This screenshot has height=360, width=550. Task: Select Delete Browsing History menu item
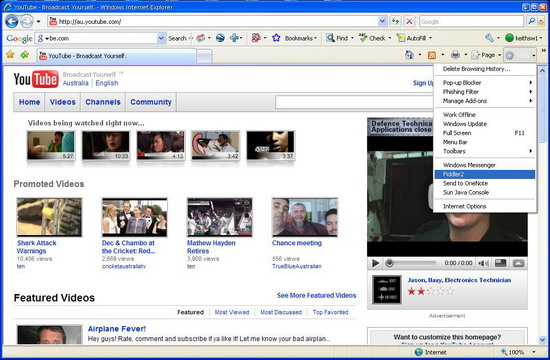tap(485, 69)
